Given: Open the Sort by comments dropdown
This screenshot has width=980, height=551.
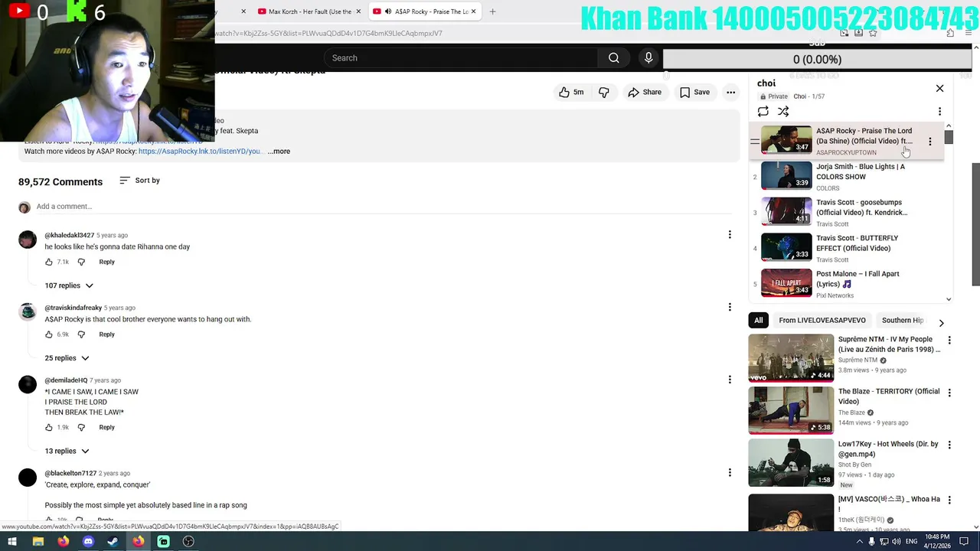Looking at the screenshot, I should [x=140, y=181].
